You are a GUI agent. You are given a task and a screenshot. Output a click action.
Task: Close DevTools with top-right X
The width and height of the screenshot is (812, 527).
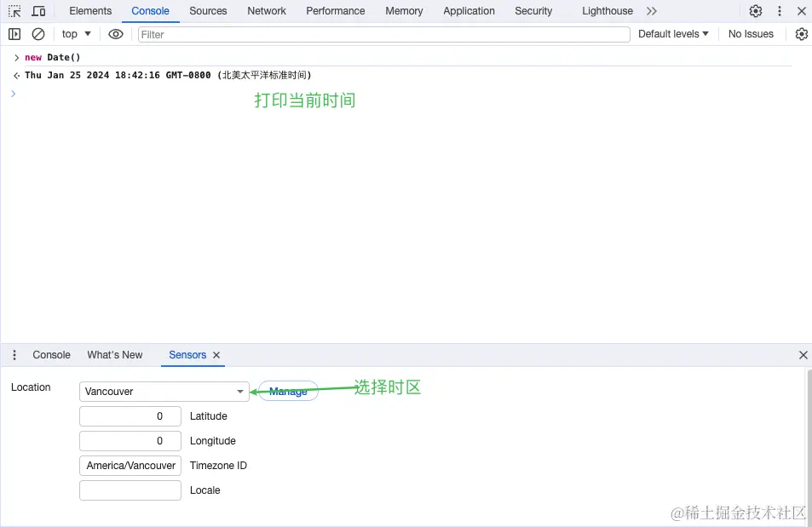tap(802, 11)
